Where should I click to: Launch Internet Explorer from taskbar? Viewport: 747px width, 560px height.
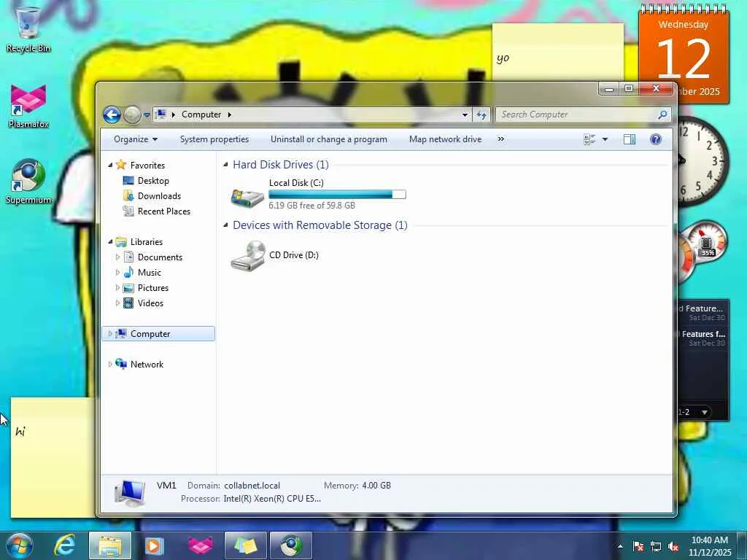click(64, 545)
